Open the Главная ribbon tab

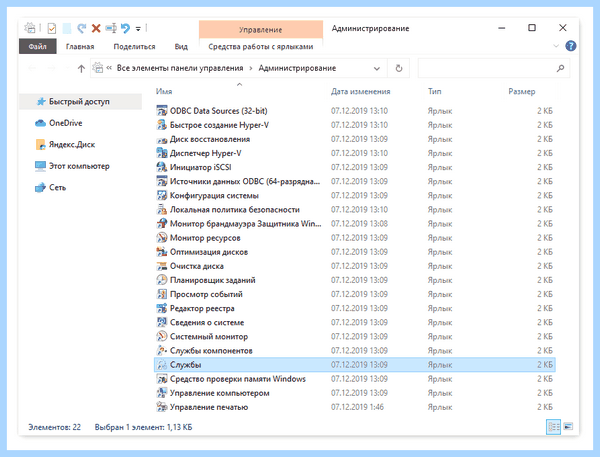pos(80,46)
